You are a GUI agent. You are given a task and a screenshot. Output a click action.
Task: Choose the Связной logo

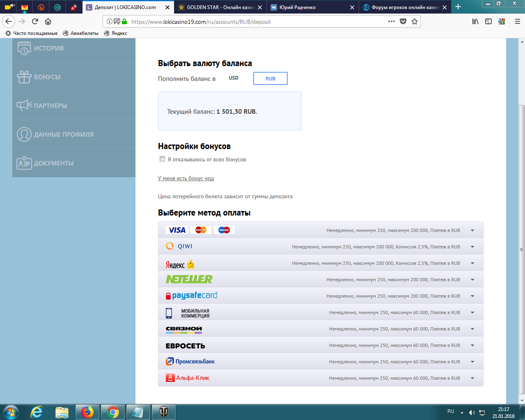(184, 329)
